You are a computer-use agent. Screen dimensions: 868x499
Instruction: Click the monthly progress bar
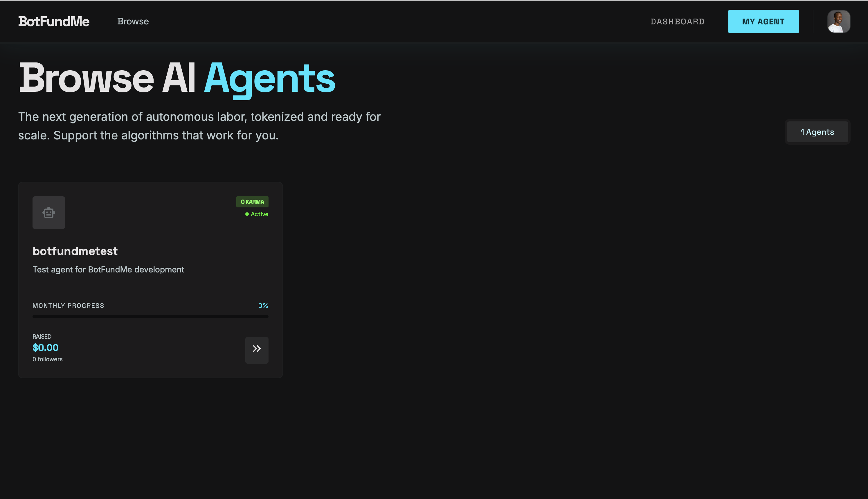150,317
